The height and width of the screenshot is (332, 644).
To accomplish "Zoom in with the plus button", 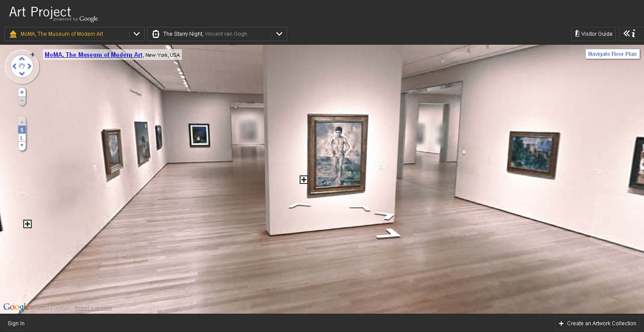I will [x=22, y=92].
